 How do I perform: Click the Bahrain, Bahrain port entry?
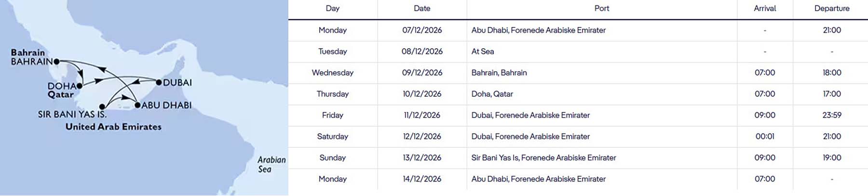pos(499,73)
